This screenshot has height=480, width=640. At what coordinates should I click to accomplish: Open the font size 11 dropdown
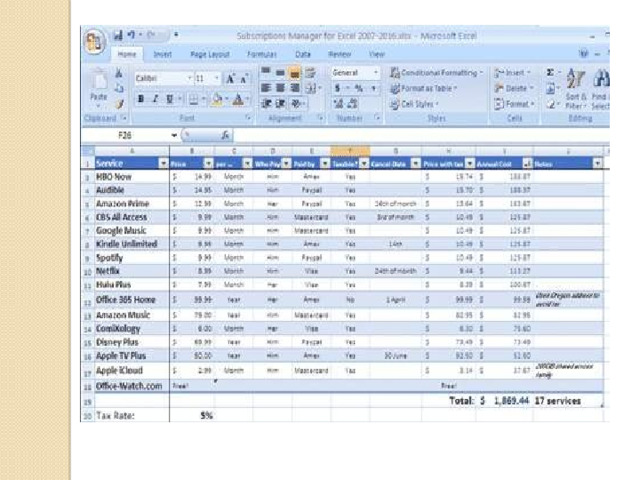point(217,78)
